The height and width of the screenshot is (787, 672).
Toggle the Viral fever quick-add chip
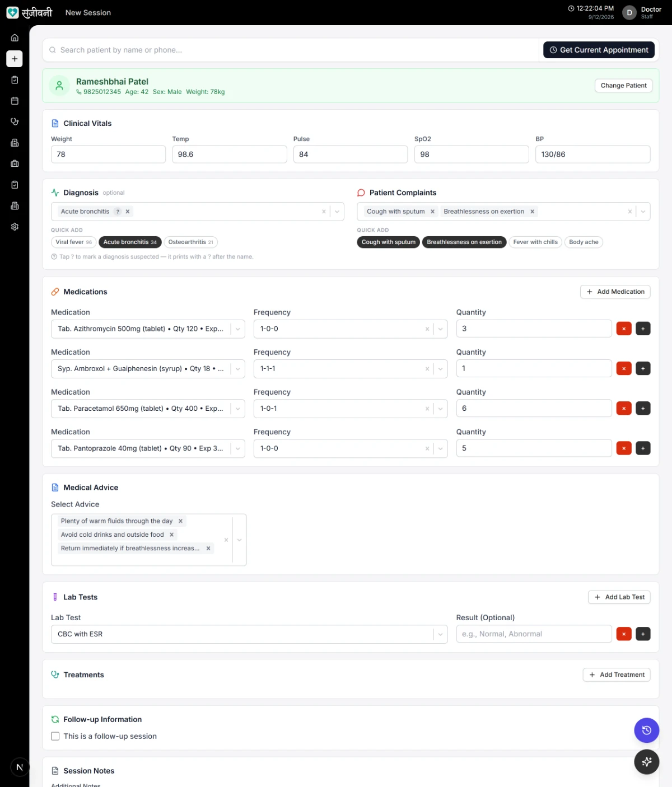pos(73,242)
